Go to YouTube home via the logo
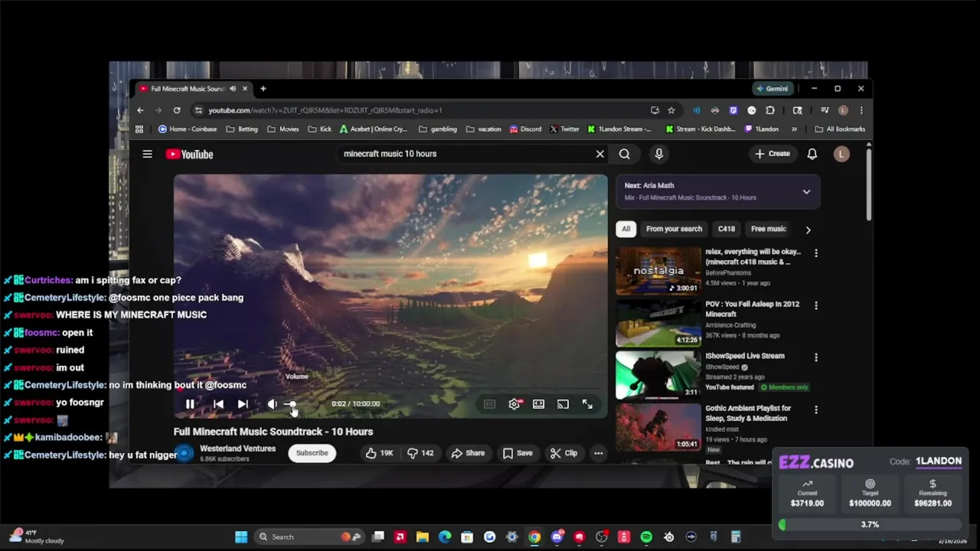The height and width of the screenshot is (551, 980). pyautogui.click(x=189, y=154)
